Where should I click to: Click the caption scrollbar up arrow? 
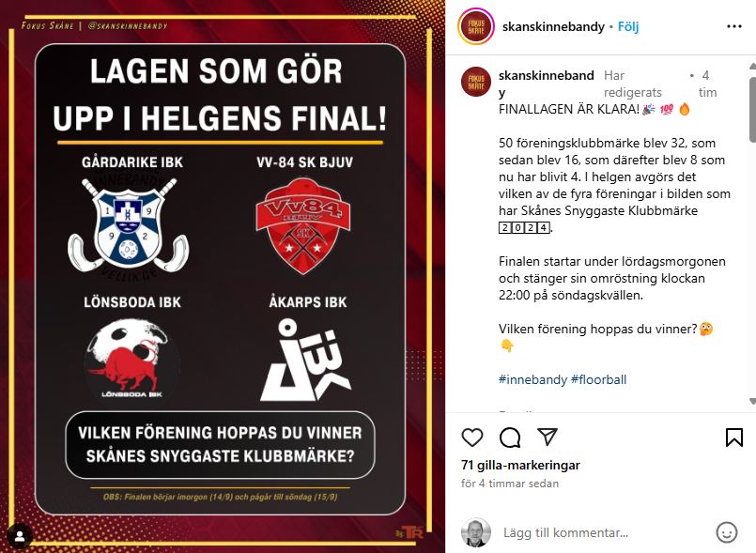point(752,66)
